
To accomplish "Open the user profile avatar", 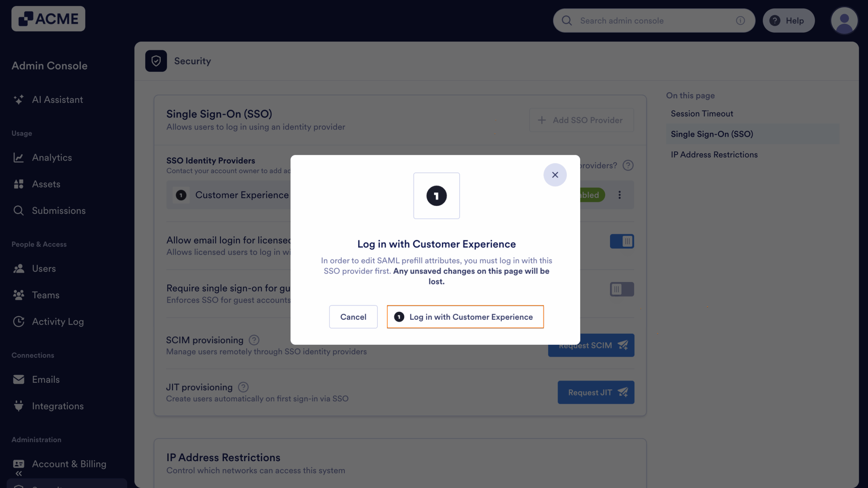I will coord(844,21).
